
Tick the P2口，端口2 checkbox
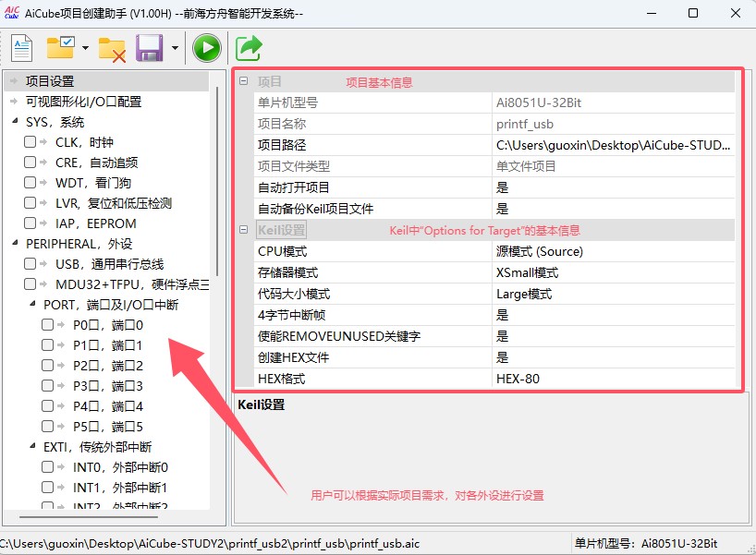48,365
